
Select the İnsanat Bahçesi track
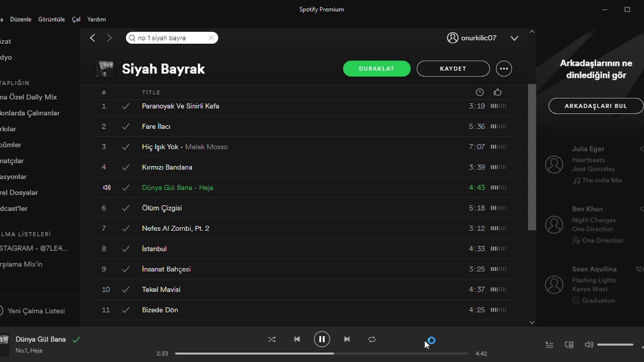[x=304, y=269]
